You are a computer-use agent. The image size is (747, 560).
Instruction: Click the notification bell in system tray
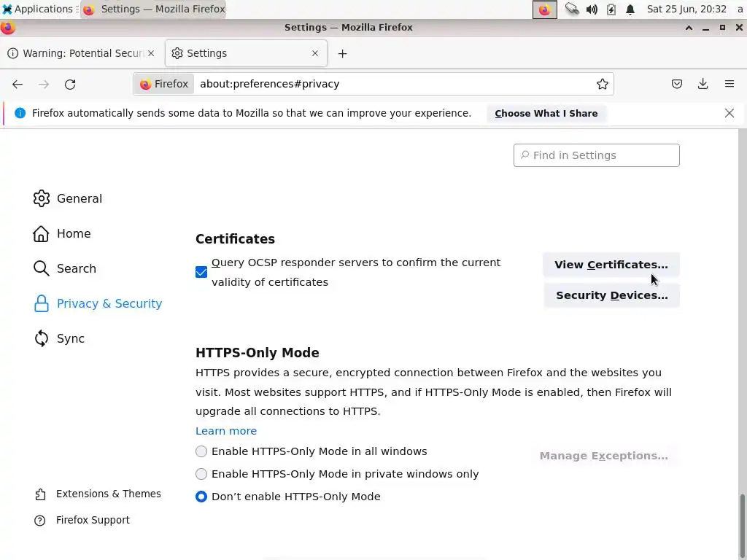pyautogui.click(x=630, y=9)
